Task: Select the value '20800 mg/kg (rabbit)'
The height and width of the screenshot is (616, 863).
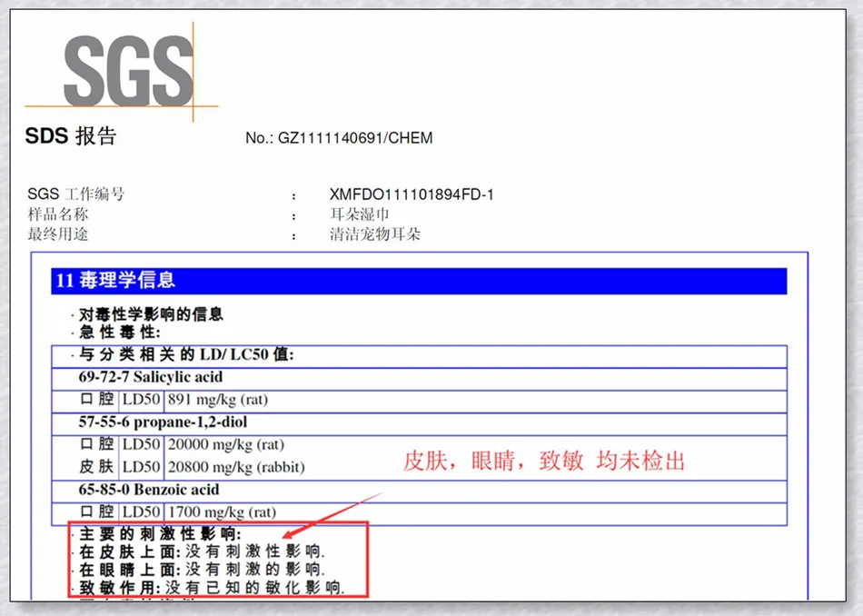Action: (236, 467)
